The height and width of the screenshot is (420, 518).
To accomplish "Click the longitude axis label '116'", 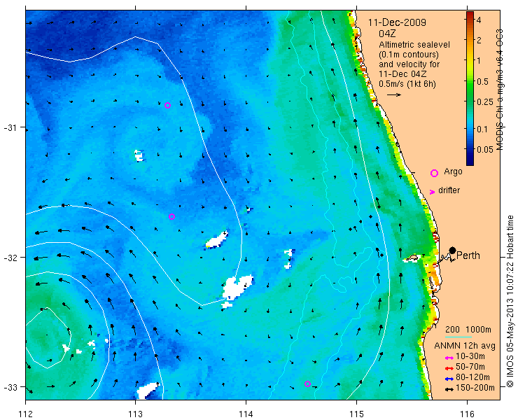I will [x=467, y=414].
